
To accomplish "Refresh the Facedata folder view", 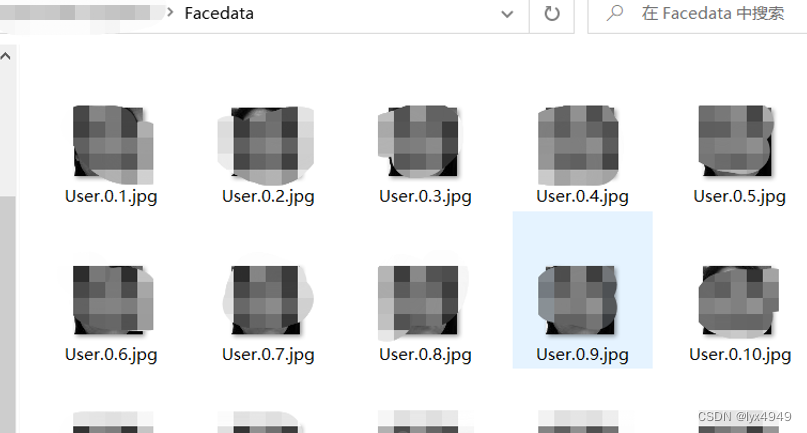I will pyautogui.click(x=552, y=14).
